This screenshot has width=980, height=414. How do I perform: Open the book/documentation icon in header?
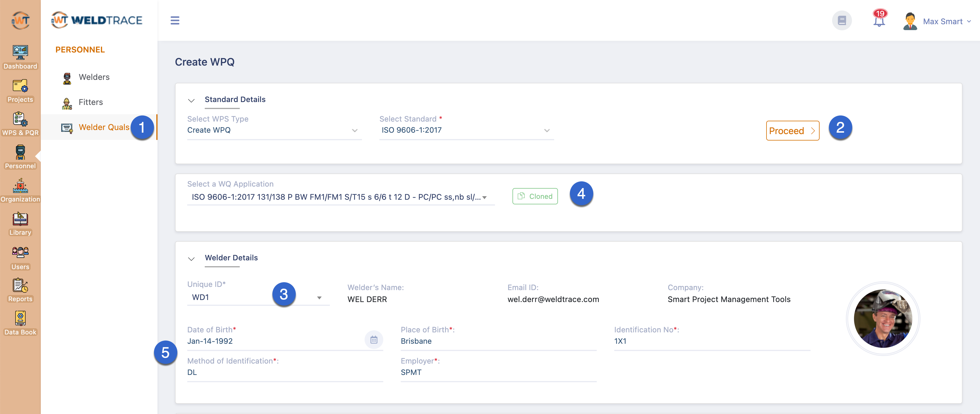841,20
